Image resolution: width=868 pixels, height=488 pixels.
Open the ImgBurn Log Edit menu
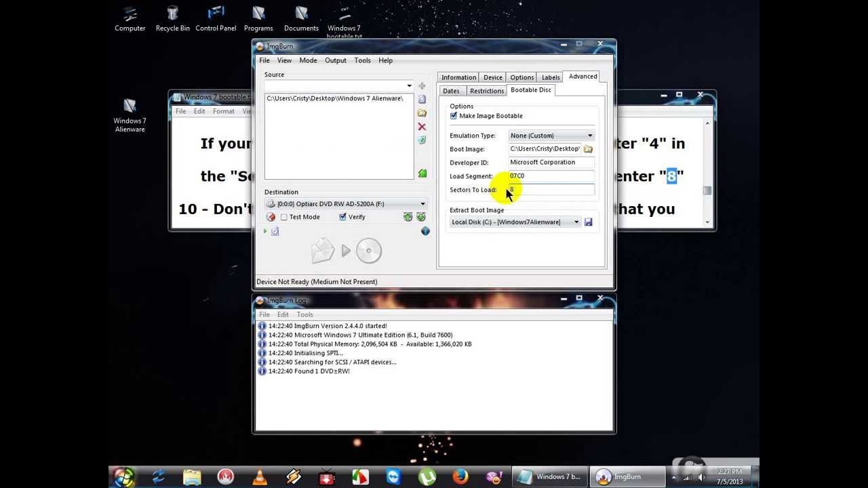tap(283, 314)
